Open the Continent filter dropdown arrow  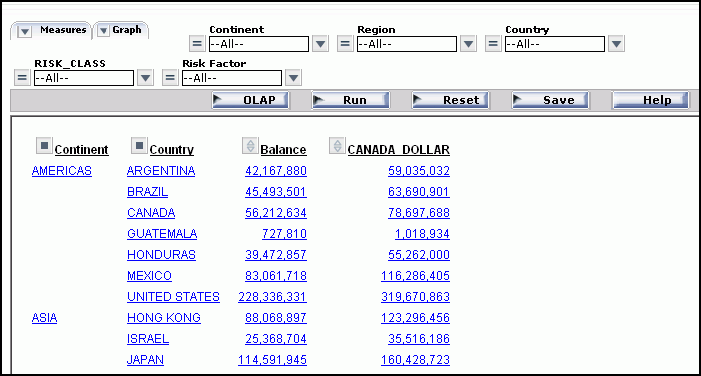click(320, 44)
